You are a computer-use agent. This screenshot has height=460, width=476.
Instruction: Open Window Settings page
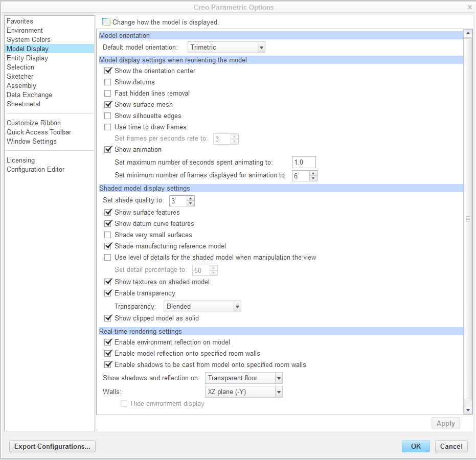click(x=32, y=141)
